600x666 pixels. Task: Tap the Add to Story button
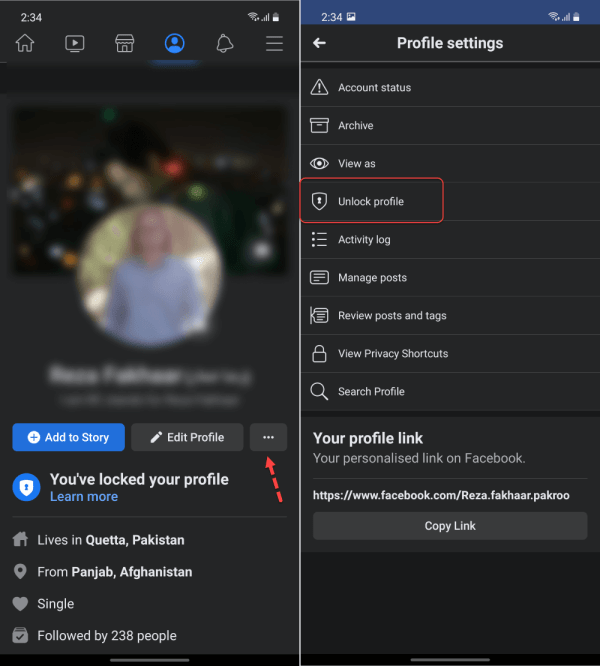click(68, 437)
